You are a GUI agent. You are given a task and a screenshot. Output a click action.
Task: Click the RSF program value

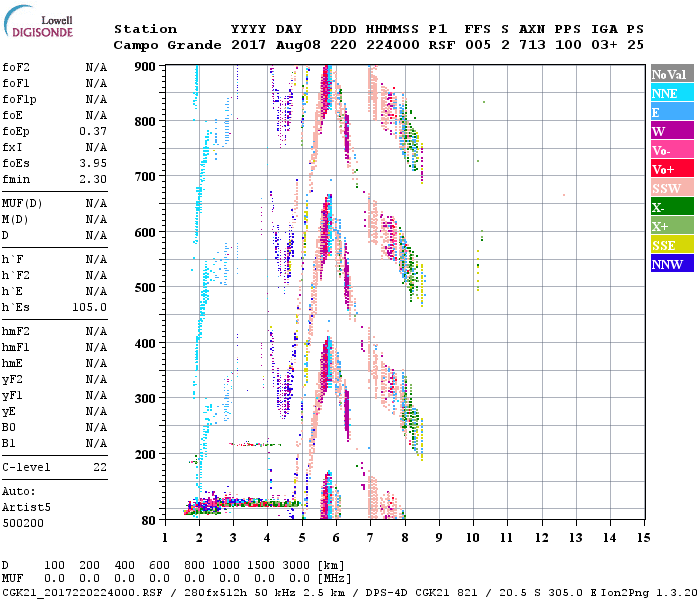coord(442,45)
